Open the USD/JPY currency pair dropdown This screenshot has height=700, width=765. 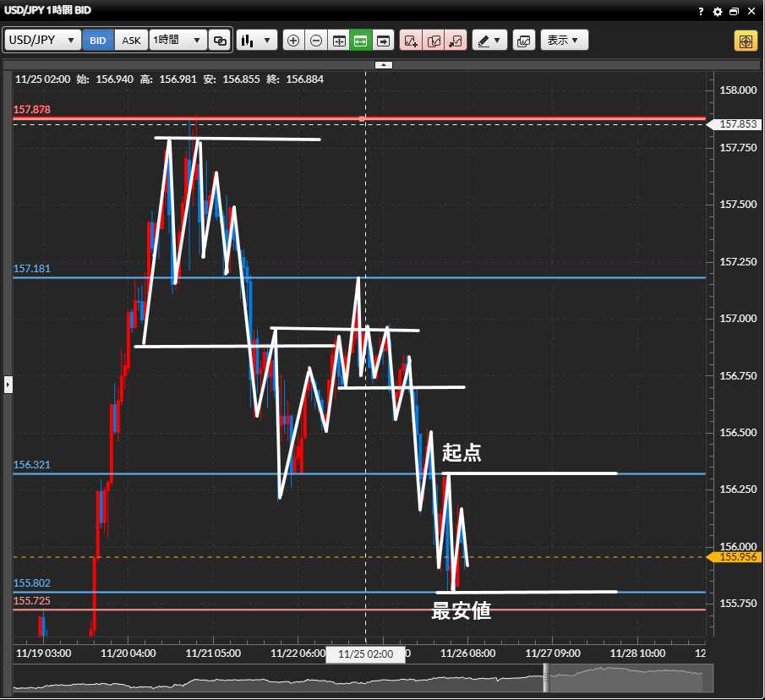pyautogui.click(x=43, y=41)
